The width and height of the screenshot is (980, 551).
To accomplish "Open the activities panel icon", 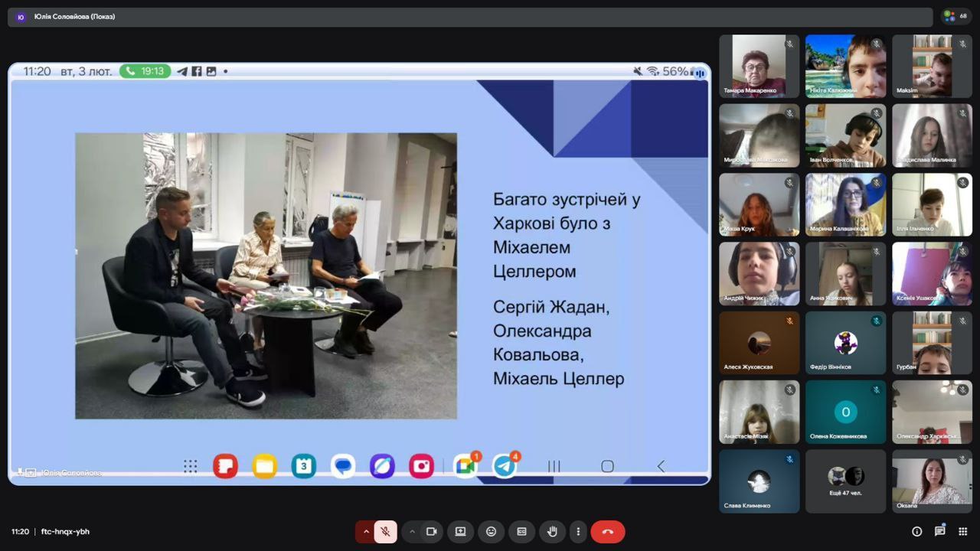I will (x=962, y=532).
